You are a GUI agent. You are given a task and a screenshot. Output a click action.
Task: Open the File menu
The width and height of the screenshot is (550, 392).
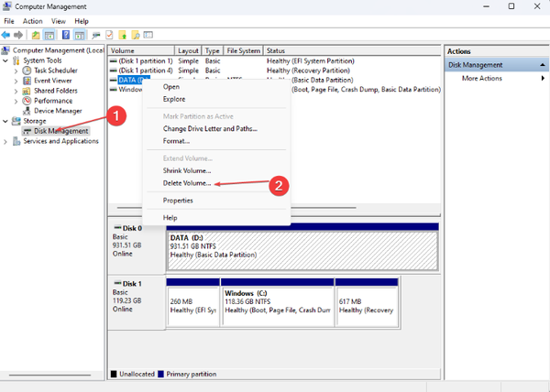(9, 21)
